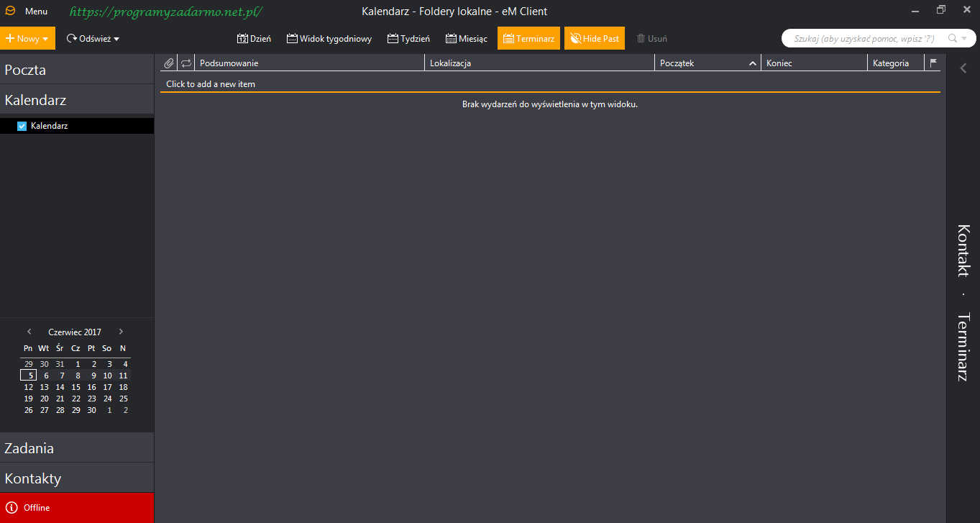Click the recurrence arrows column icon
The height and width of the screenshot is (523, 980).
click(x=186, y=63)
